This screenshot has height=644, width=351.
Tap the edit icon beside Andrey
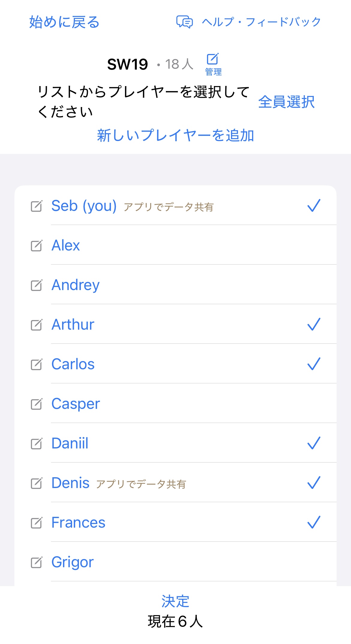pyautogui.click(x=37, y=285)
